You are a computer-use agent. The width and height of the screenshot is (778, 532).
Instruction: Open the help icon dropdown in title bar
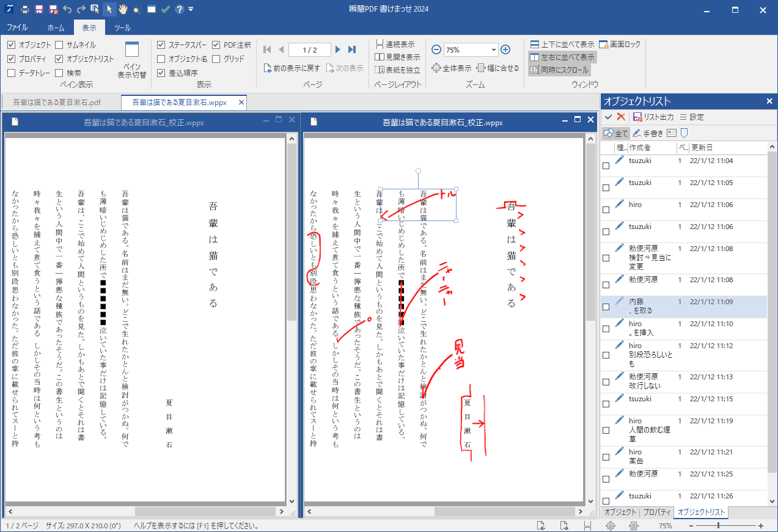point(179,9)
